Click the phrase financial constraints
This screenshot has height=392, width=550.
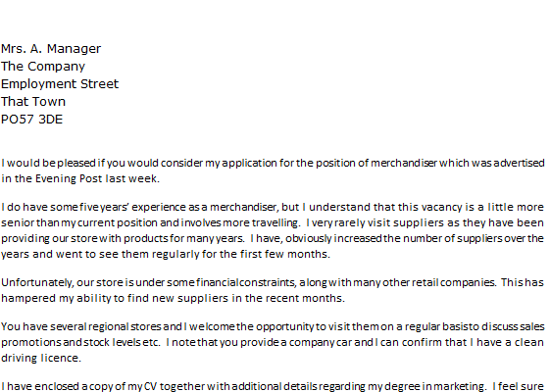tap(245, 282)
